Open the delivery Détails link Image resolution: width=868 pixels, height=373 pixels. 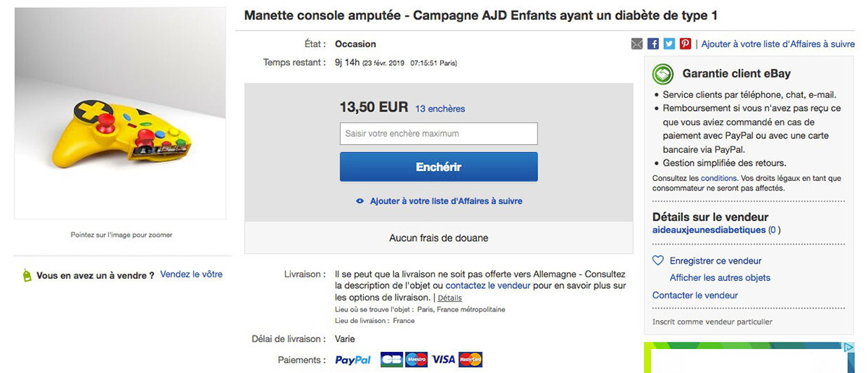tap(449, 298)
